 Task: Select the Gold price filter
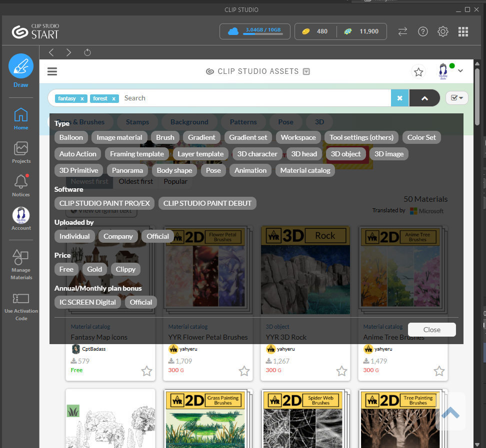click(94, 269)
